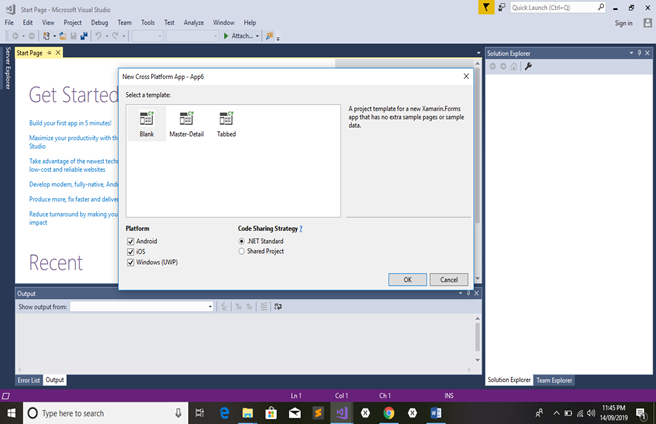Open Chrome from the taskbar
The width and height of the screenshot is (656, 424).
click(x=389, y=413)
